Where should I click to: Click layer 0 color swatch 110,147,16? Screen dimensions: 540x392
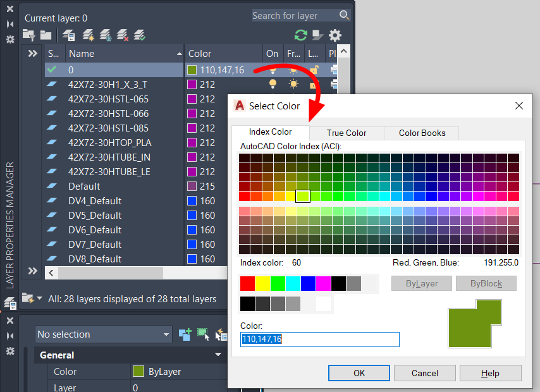(x=192, y=70)
